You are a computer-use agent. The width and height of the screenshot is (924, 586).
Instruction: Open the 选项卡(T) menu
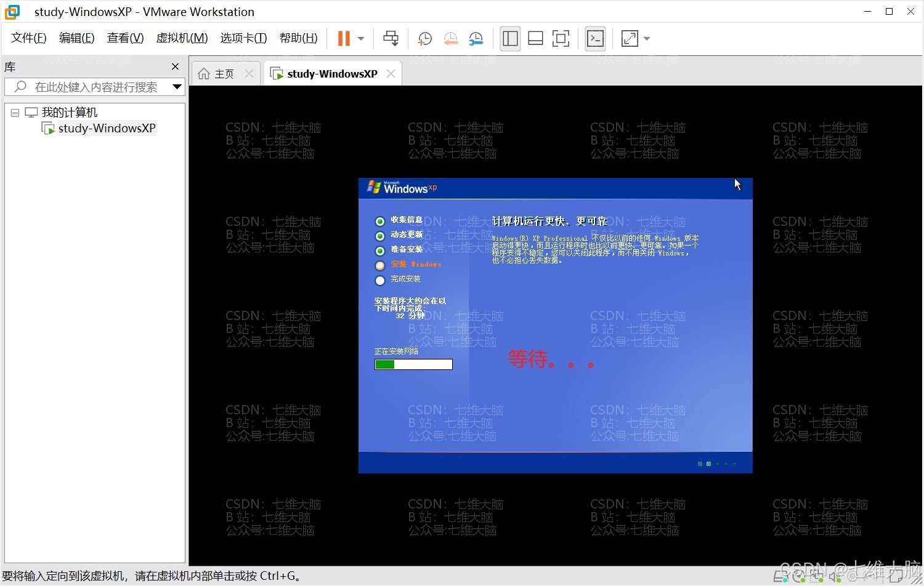pyautogui.click(x=244, y=38)
